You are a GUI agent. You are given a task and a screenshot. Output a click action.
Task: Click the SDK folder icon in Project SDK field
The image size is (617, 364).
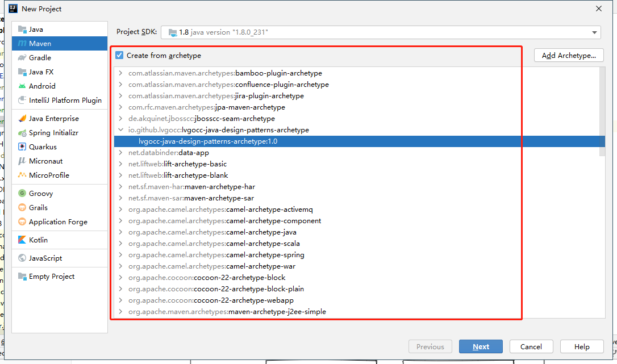pos(173,33)
